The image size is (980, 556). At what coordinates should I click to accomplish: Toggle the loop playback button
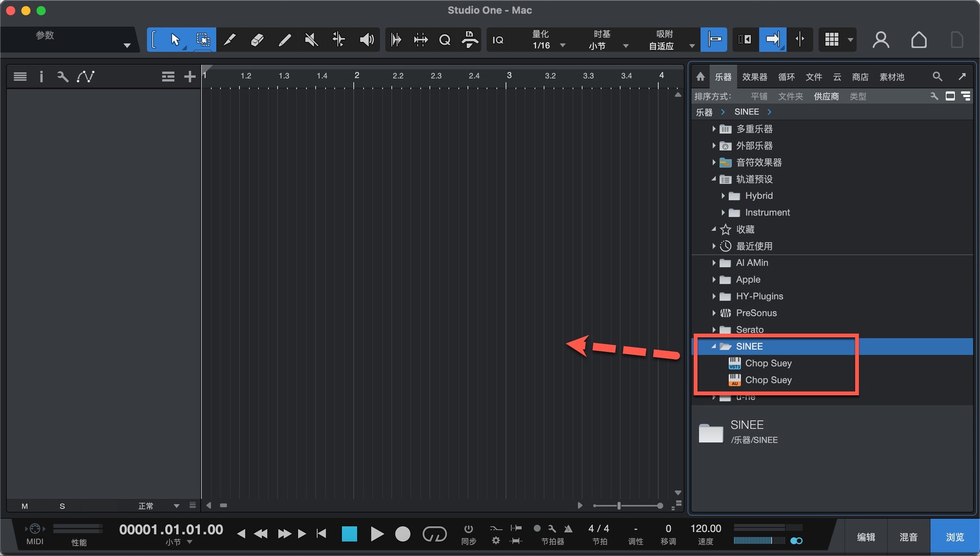tap(434, 534)
